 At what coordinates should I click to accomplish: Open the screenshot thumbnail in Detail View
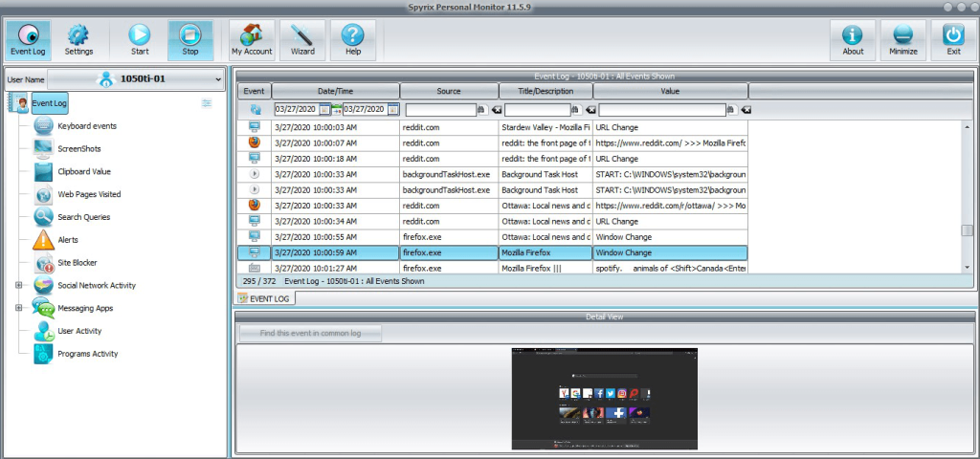[x=605, y=399]
